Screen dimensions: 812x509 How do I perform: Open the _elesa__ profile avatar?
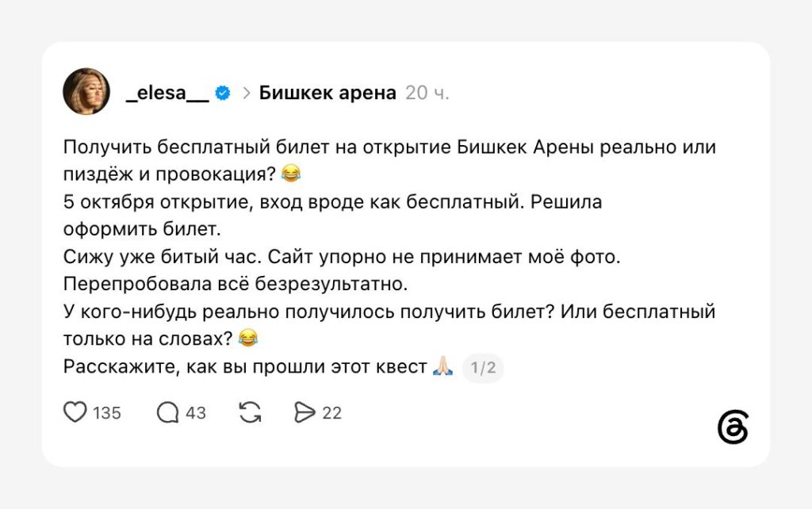86,91
